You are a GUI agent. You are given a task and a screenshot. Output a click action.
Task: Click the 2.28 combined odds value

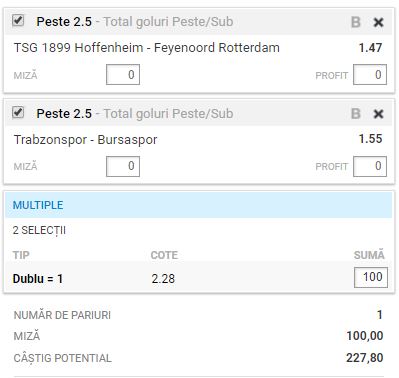click(163, 279)
